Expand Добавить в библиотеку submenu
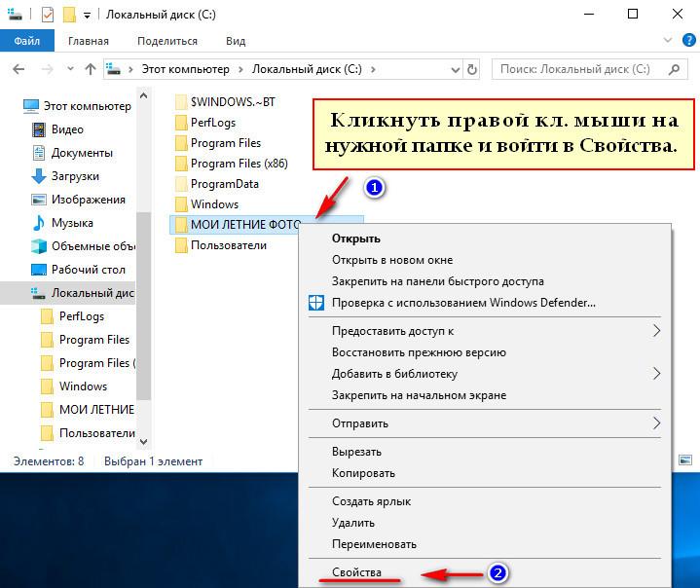The image size is (700, 588). 485,374
